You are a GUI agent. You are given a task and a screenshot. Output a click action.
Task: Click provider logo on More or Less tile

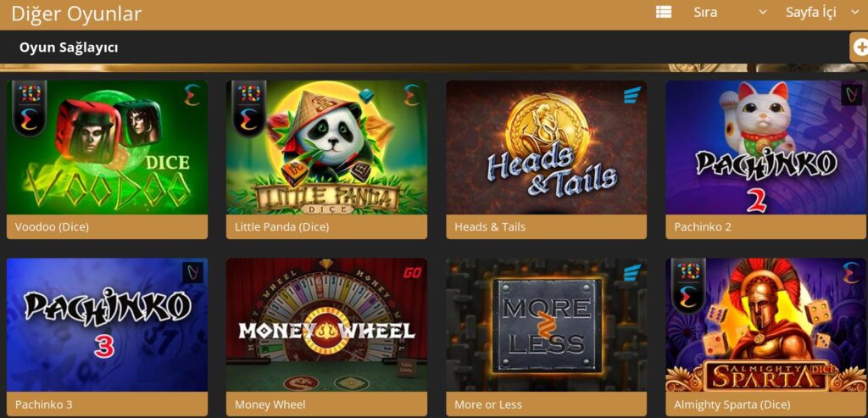coord(632,272)
